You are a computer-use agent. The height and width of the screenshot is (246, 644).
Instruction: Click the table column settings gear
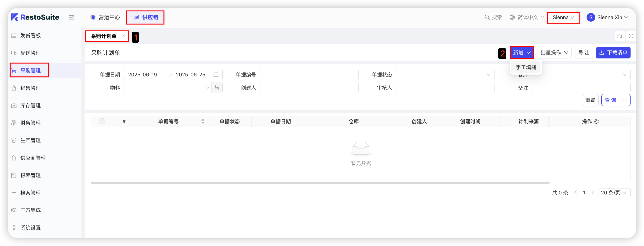click(596, 121)
